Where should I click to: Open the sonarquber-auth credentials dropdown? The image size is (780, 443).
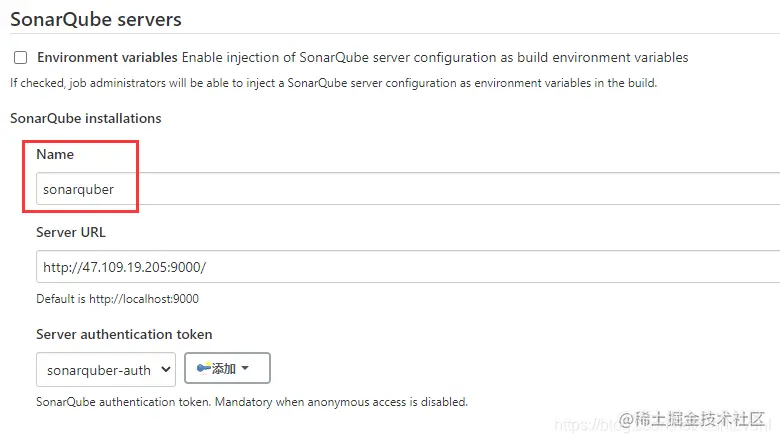click(106, 369)
